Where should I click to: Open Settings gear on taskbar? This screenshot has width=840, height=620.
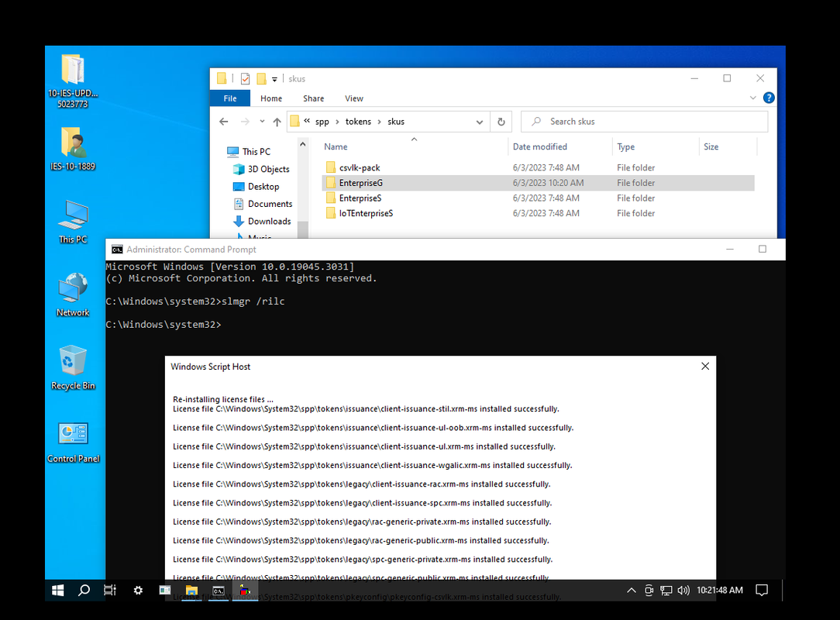click(x=138, y=591)
